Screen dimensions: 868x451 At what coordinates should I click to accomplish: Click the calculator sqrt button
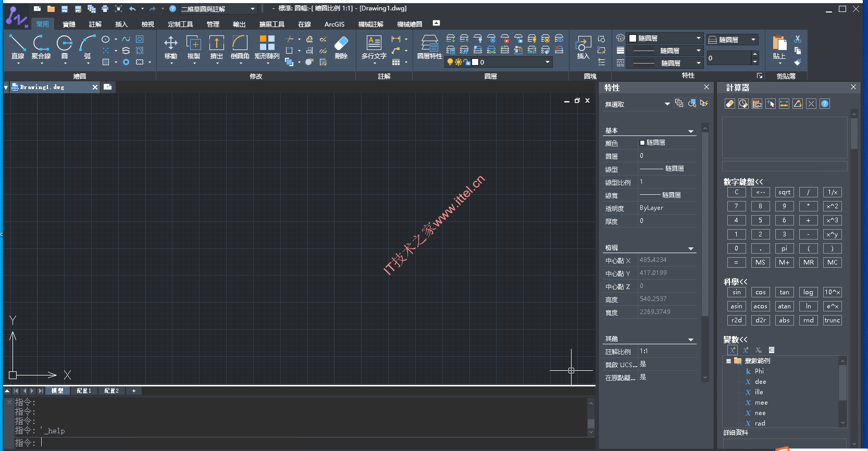tap(784, 192)
